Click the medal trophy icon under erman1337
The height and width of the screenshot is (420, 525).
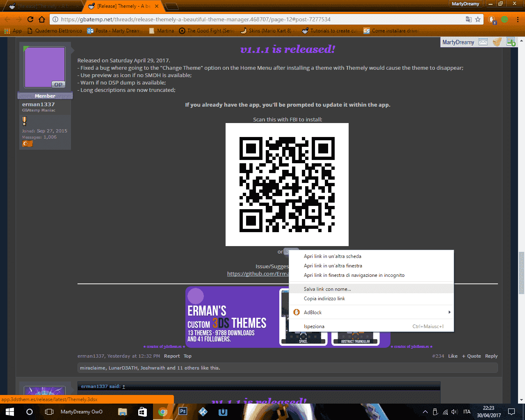coord(24,121)
